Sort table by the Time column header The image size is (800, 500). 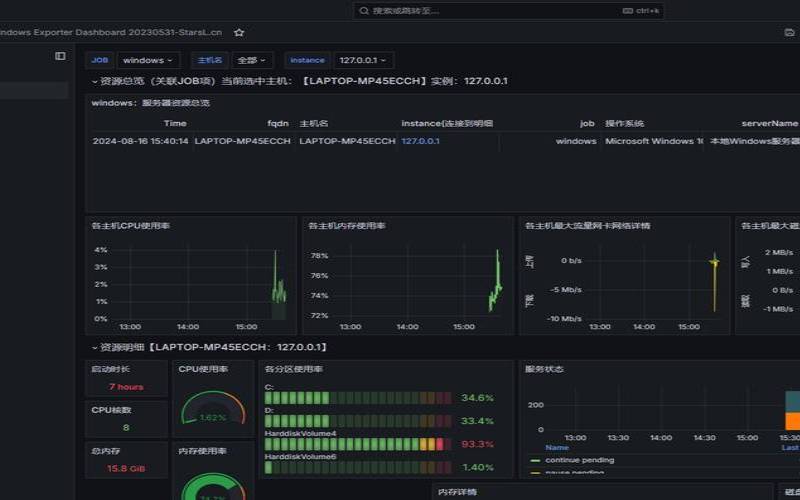click(x=175, y=124)
